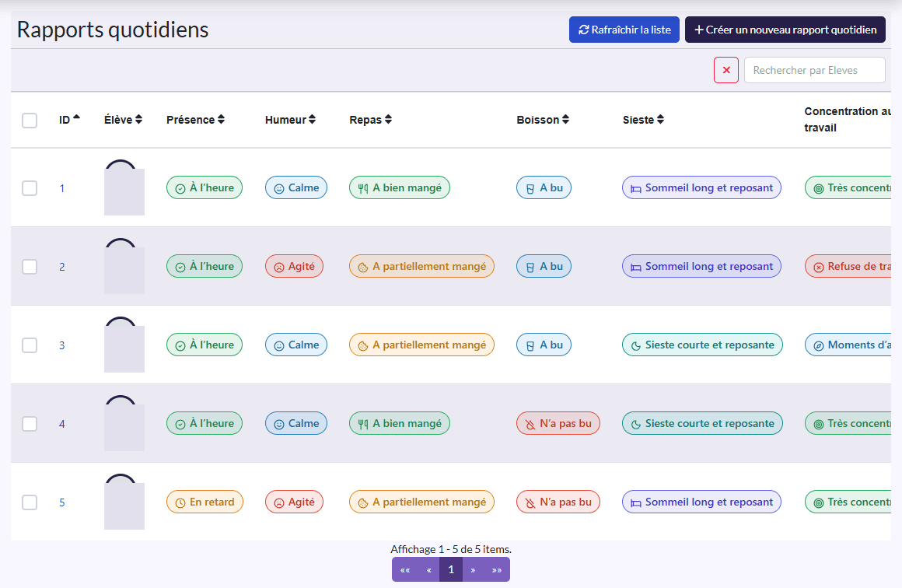Click Moments d'a… concentration badge in row 3
The width and height of the screenshot is (902, 588).
click(848, 345)
